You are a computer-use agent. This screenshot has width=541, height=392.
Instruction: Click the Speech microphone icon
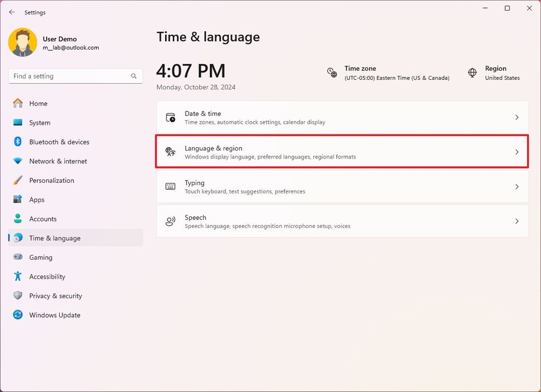tap(170, 221)
